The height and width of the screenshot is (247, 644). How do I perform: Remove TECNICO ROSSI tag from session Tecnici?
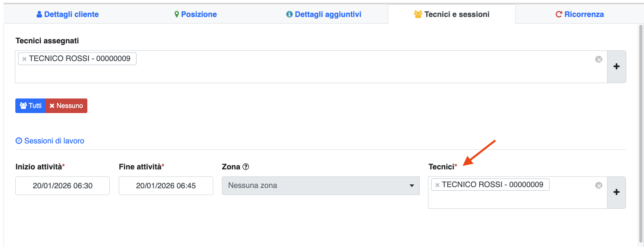(437, 185)
